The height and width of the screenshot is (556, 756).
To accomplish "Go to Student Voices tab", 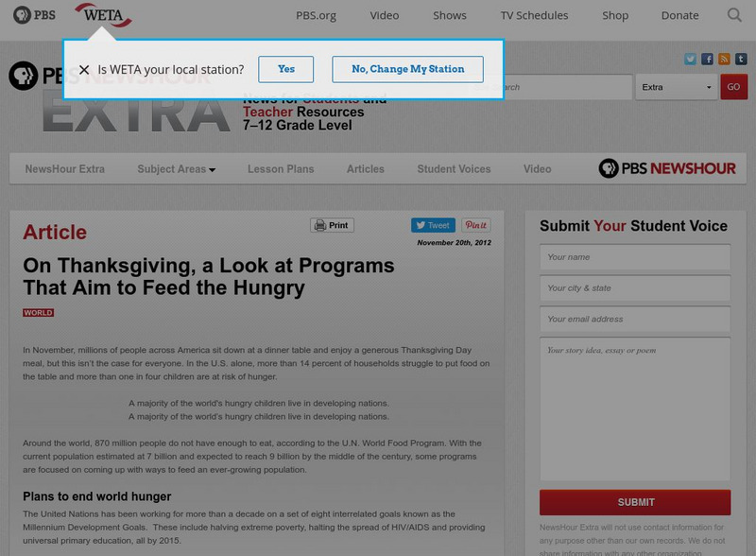I will (454, 169).
